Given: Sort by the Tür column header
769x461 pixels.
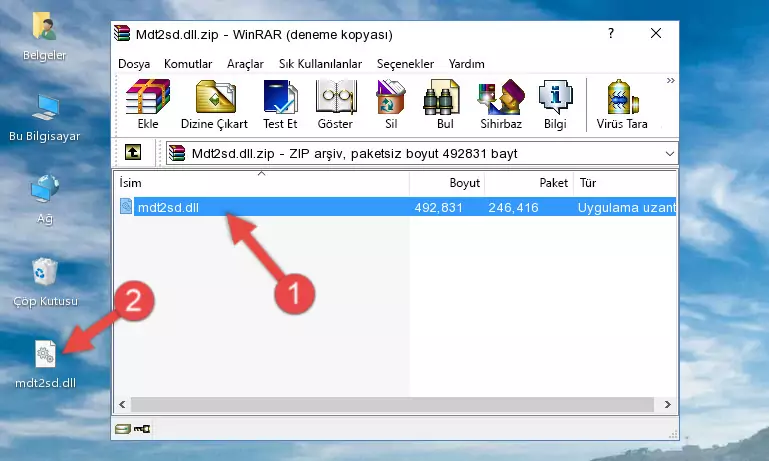Looking at the screenshot, I should click(x=625, y=182).
